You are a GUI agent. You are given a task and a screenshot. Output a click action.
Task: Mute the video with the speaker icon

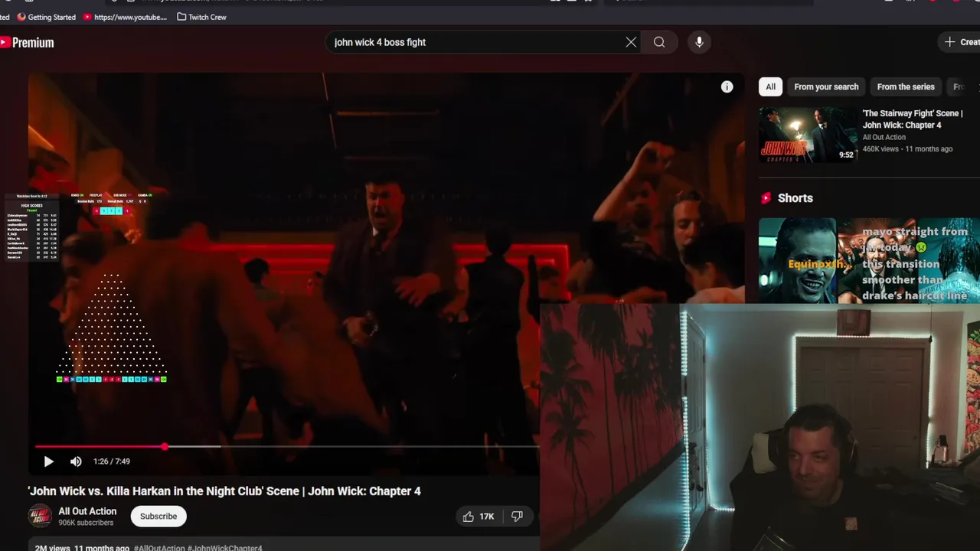(x=76, y=461)
